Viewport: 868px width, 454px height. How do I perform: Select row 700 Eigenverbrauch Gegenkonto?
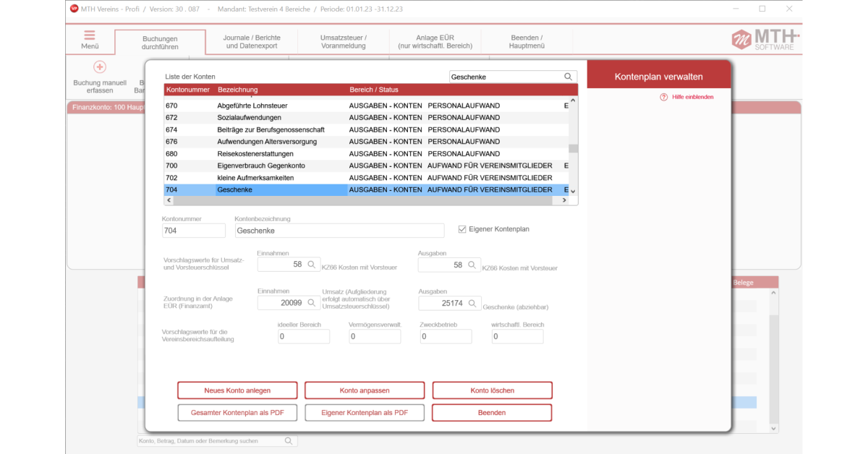coord(366,166)
